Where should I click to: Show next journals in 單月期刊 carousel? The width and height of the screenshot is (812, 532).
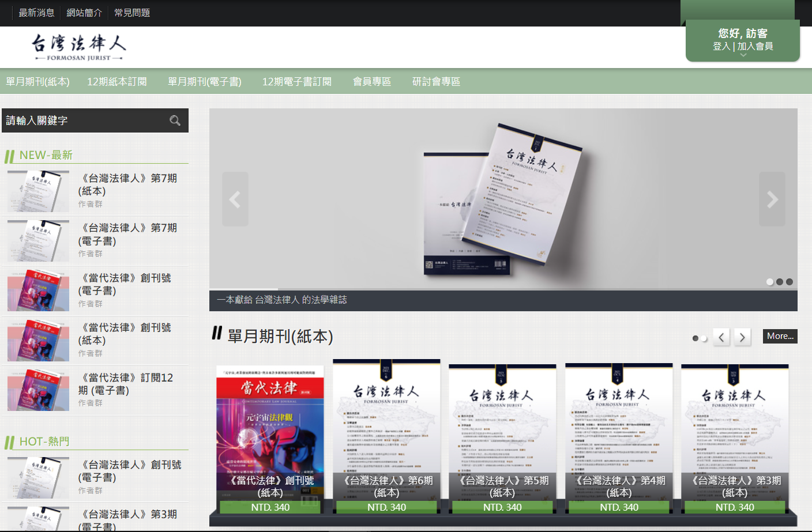click(x=742, y=337)
